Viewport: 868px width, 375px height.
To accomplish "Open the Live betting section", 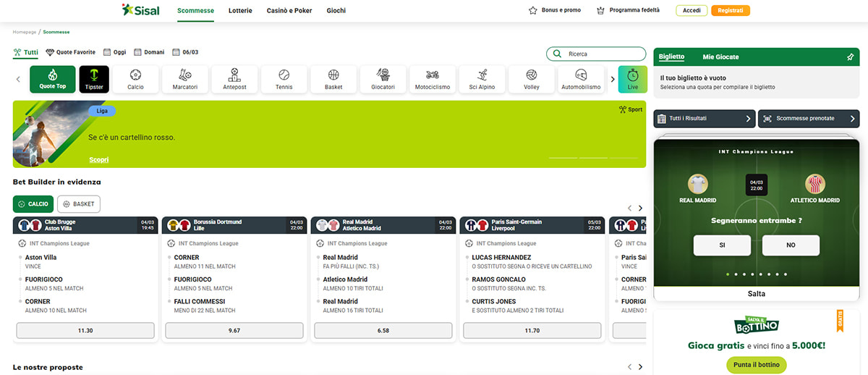I will tap(633, 79).
